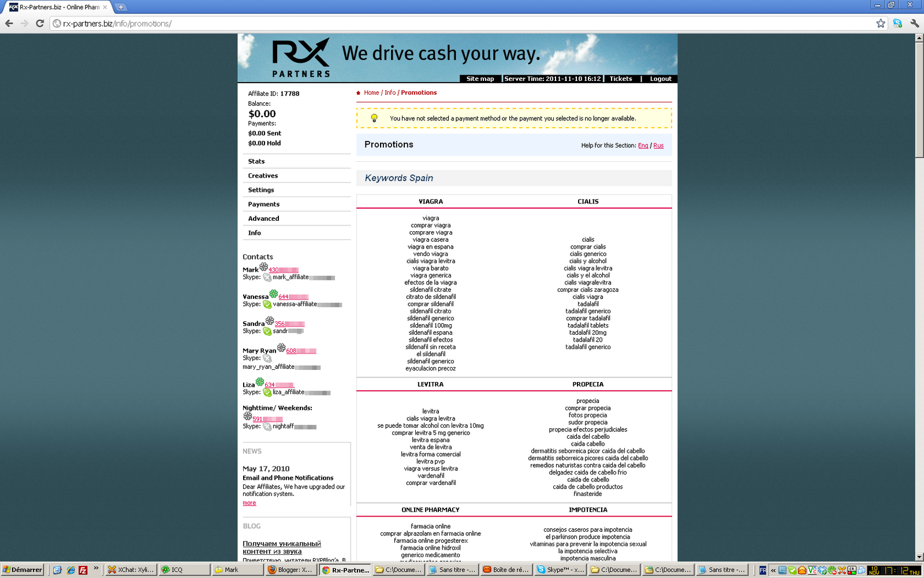Click Mark's ICQ number link
This screenshot has width=924, height=578.
coord(284,270)
